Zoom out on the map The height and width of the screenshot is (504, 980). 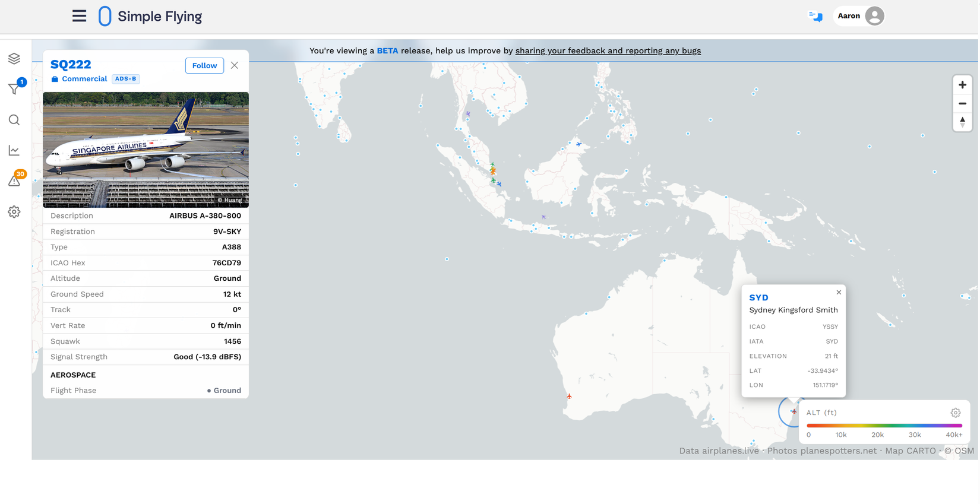pos(962,103)
